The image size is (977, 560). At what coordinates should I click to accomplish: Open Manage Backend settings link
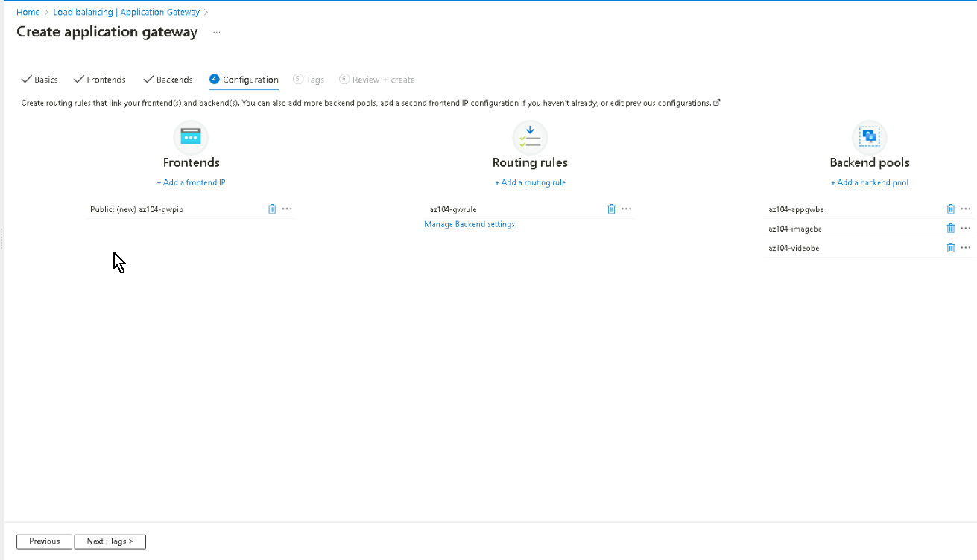tap(469, 224)
